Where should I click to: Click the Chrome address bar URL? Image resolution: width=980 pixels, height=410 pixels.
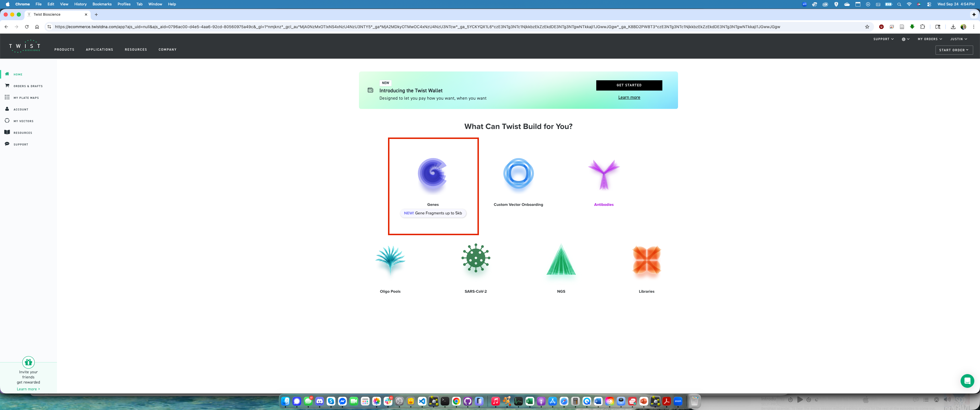pyautogui.click(x=417, y=27)
